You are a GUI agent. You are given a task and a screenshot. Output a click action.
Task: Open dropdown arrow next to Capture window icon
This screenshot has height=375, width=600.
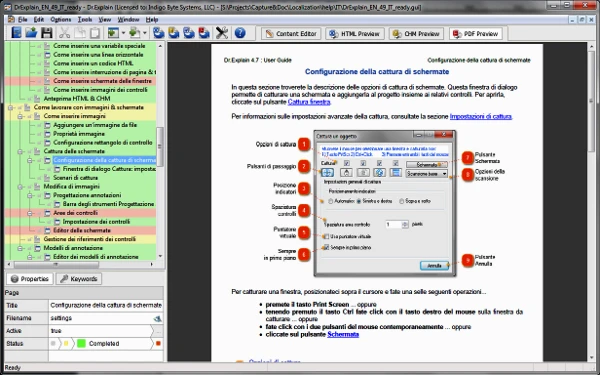coord(123,33)
